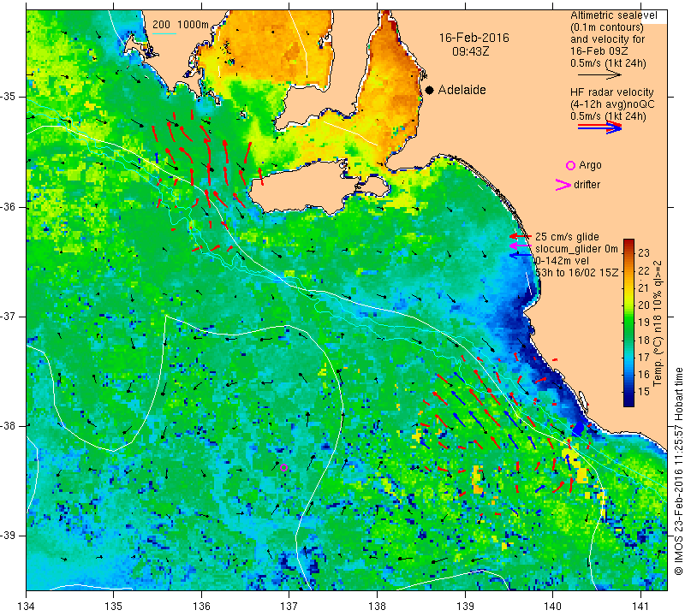
Task: Click the blue glider diamond marker near the coast
Action: coord(578,429)
